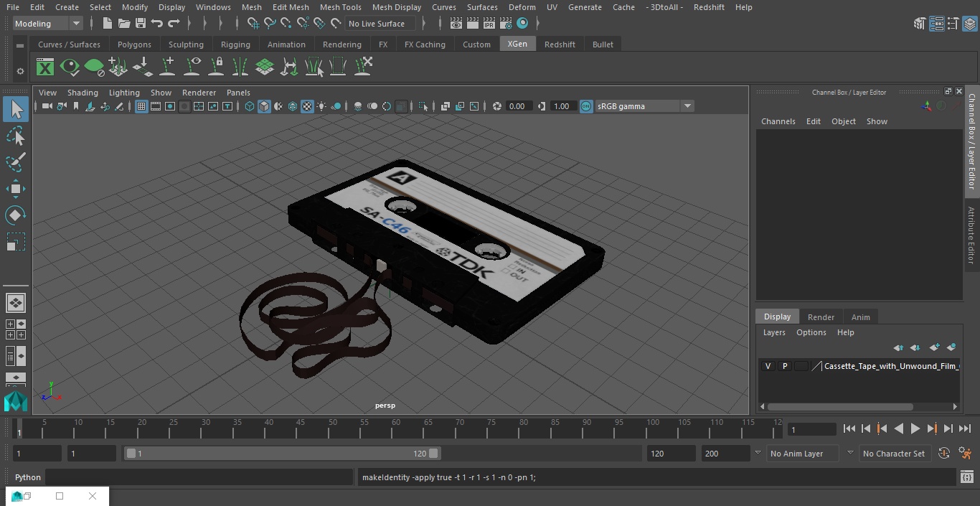Image resolution: width=980 pixels, height=506 pixels.
Task: Click the current frame input field
Action: pos(812,429)
